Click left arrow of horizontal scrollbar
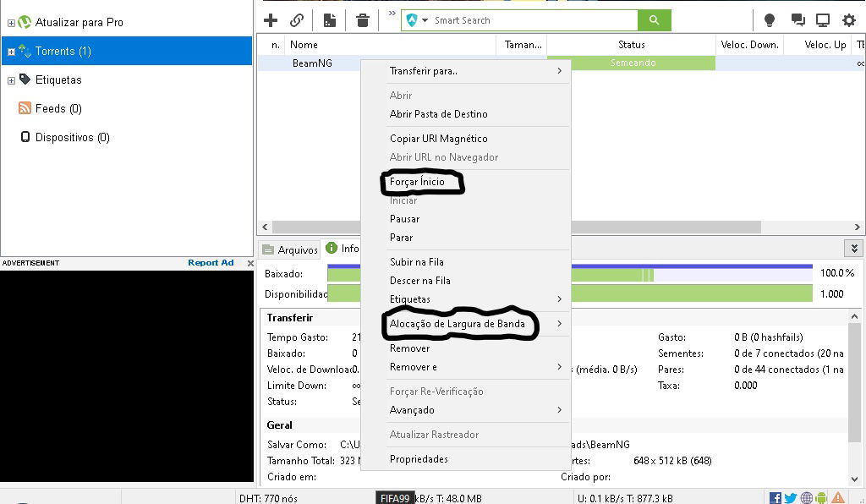 265,227
